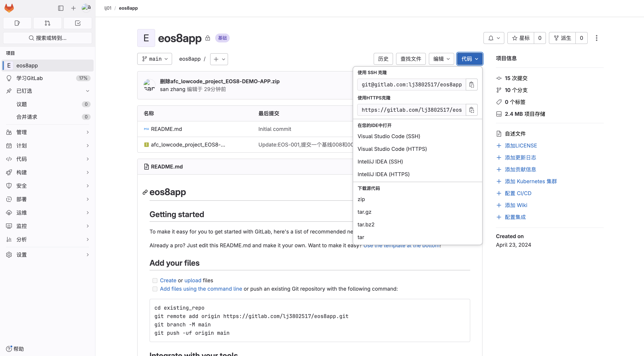Select the 监控 monitor icon in sidebar

point(9,226)
